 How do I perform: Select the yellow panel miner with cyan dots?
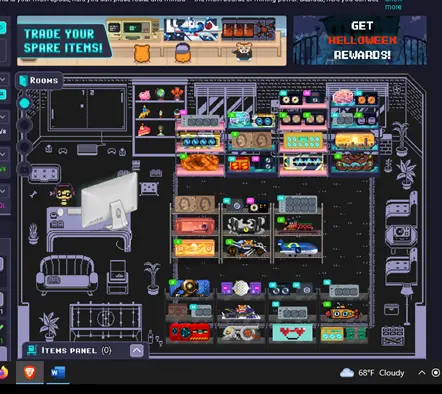(303, 141)
